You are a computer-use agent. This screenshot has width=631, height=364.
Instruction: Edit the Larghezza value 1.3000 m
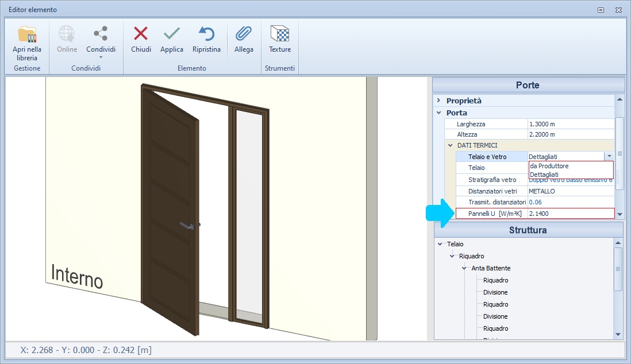pyautogui.click(x=571, y=124)
